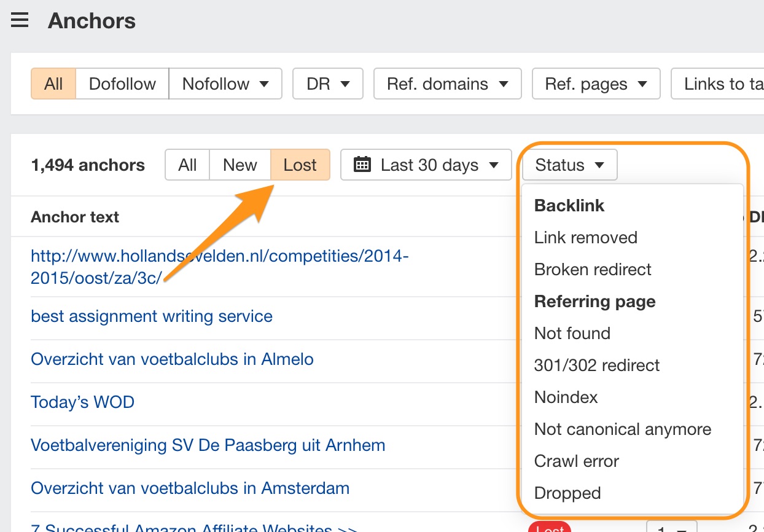
Task: Open the DR filter dropdown
Action: pyautogui.click(x=328, y=84)
